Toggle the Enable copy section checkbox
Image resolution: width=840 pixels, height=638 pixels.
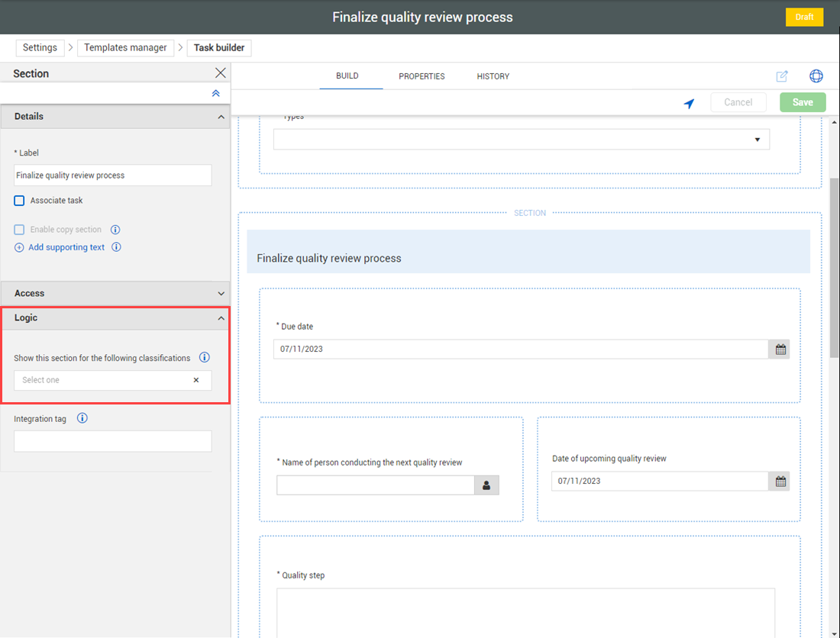point(19,230)
